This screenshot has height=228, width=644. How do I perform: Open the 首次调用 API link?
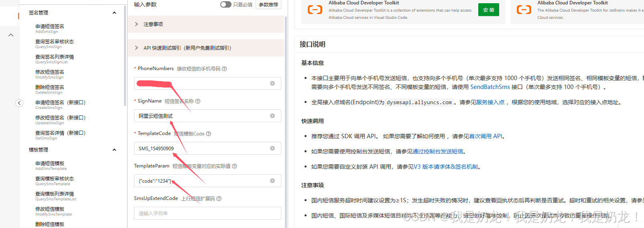(486, 136)
